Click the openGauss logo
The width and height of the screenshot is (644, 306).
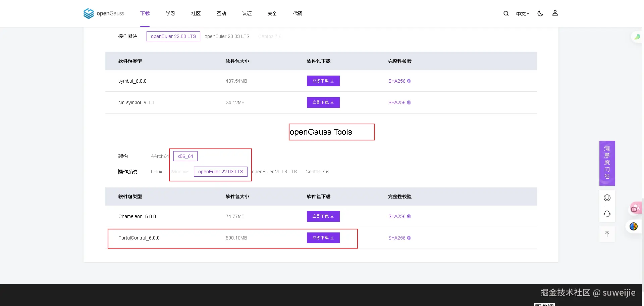(104, 13)
